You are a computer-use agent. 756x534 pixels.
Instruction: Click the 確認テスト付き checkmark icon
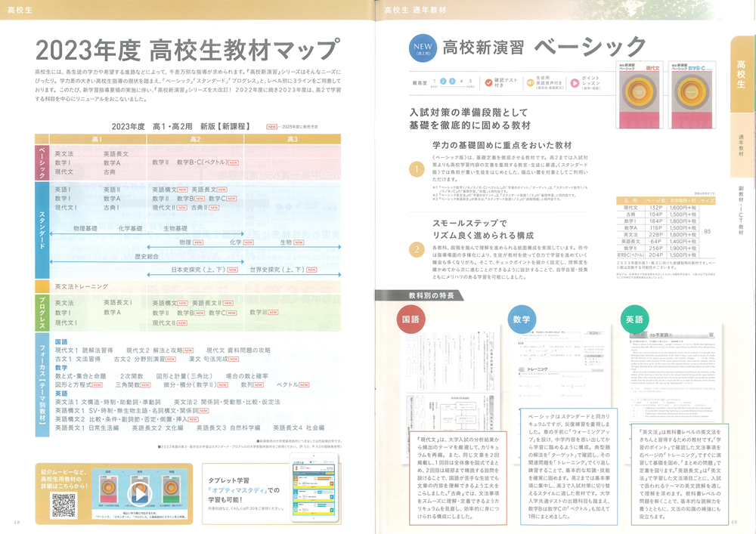tap(488, 83)
